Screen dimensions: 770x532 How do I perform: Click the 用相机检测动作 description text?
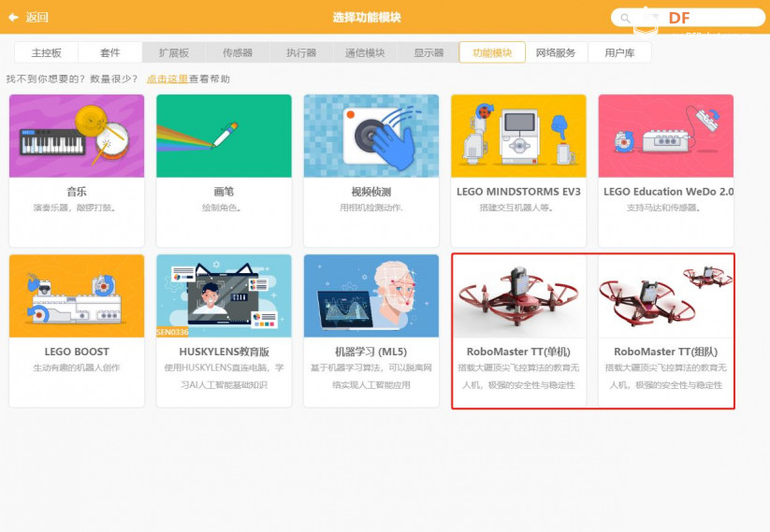pos(371,208)
